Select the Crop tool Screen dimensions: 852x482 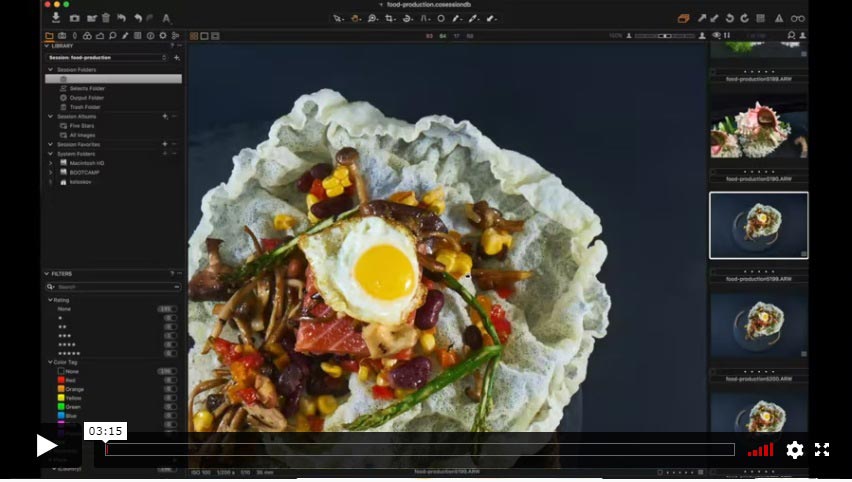tap(390, 18)
